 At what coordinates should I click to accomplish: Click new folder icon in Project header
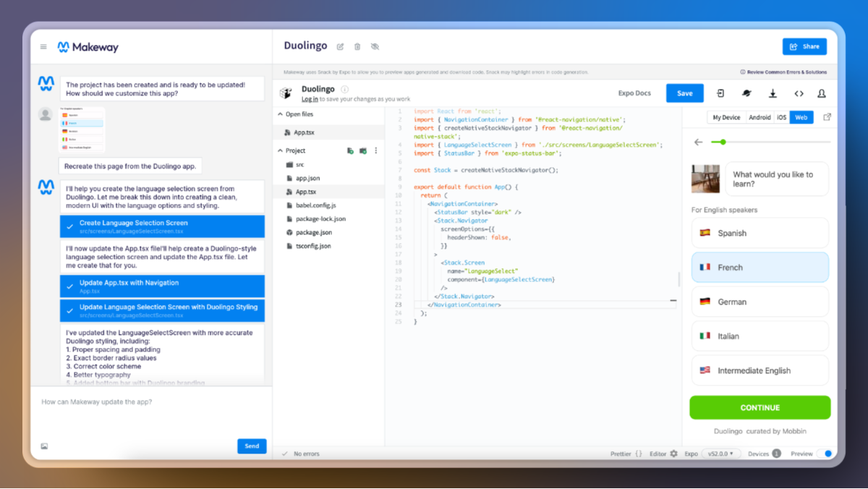click(x=363, y=150)
